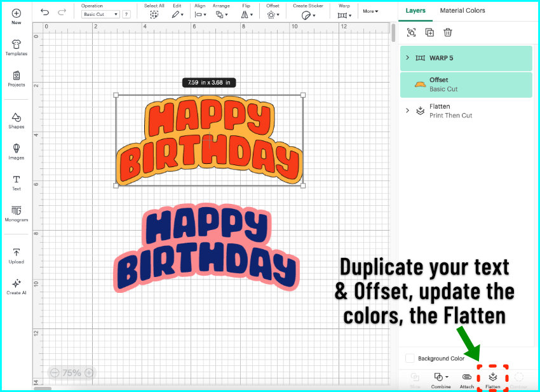Open the Shapes tool
Image resolution: width=540 pixels, height=392 pixels.
click(16, 121)
